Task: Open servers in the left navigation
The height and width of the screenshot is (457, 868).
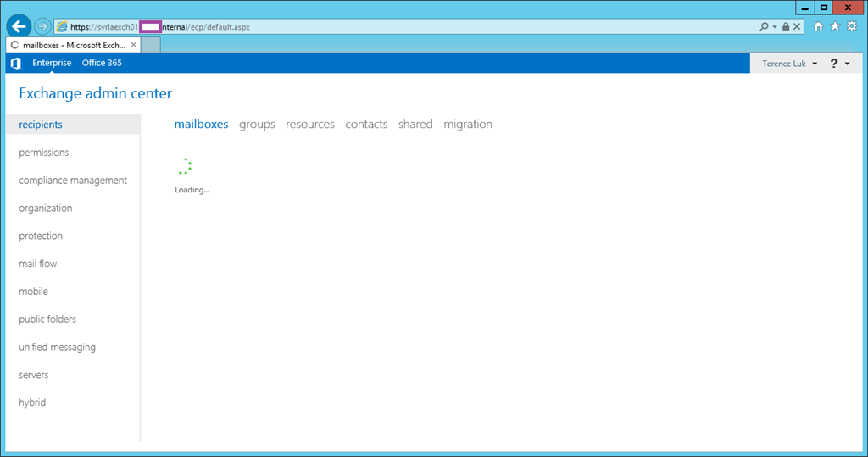Action: tap(34, 375)
